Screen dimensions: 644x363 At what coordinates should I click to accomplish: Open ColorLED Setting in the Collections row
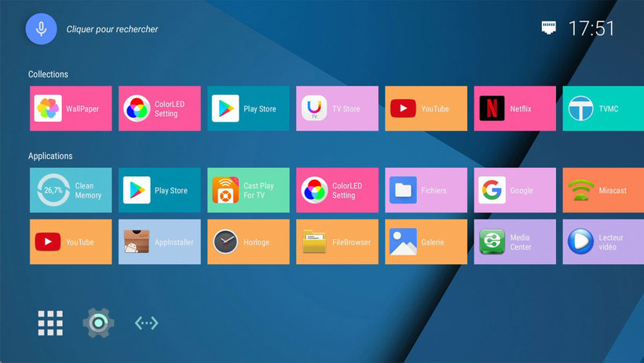(159, 108)
